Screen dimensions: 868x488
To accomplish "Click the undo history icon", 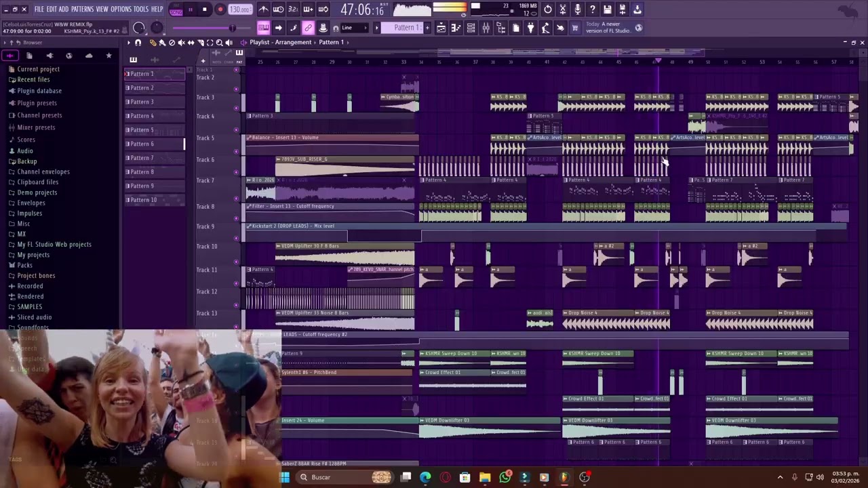I will pos(547,9).
